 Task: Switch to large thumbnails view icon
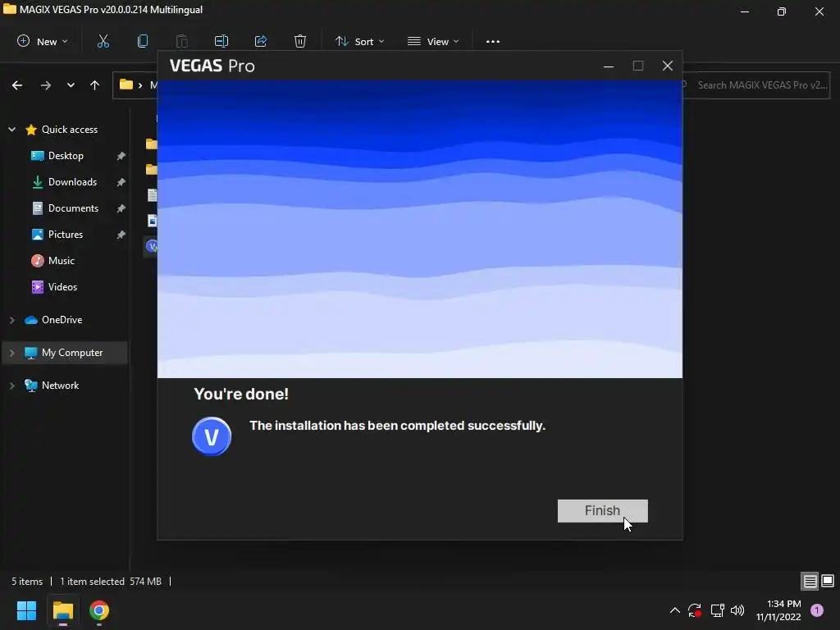[828, 581]
